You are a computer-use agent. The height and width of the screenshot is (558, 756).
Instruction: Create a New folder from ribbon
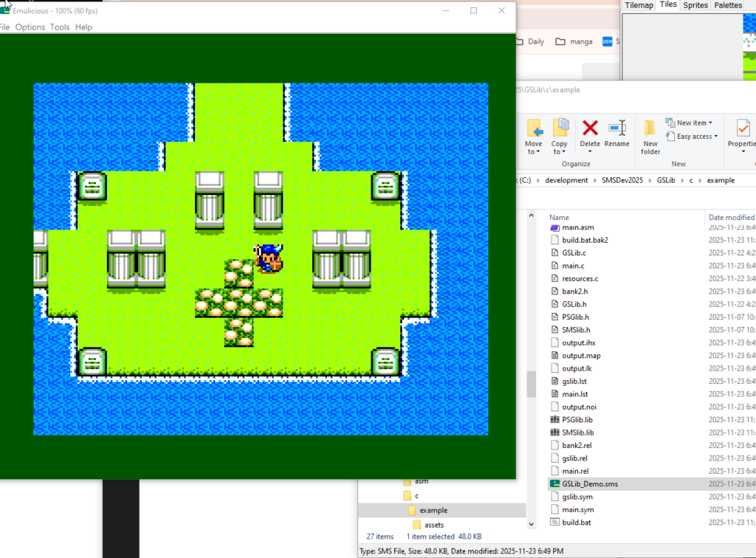click(x=650, y=136)
